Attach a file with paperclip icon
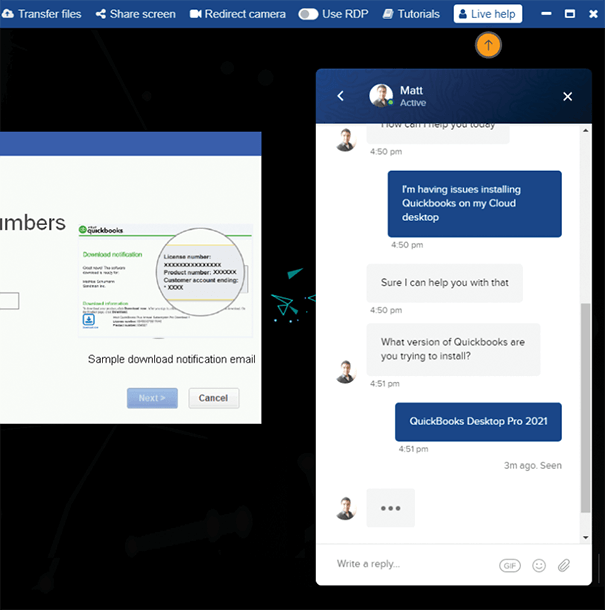 564,565
